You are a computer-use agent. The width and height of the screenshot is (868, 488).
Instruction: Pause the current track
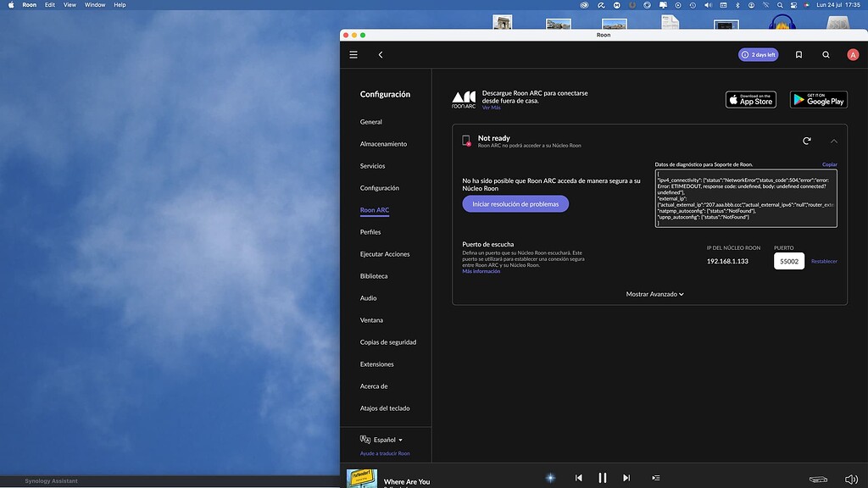pos(603,478)
